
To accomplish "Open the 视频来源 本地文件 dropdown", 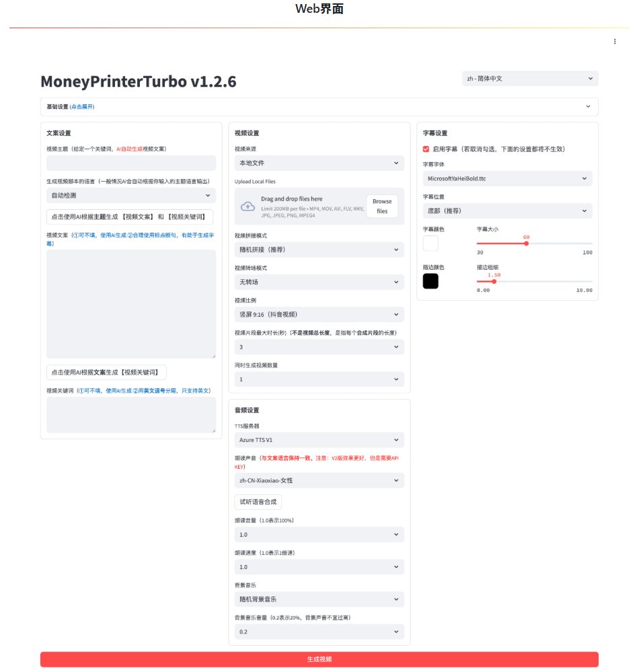I will (319, 163).
